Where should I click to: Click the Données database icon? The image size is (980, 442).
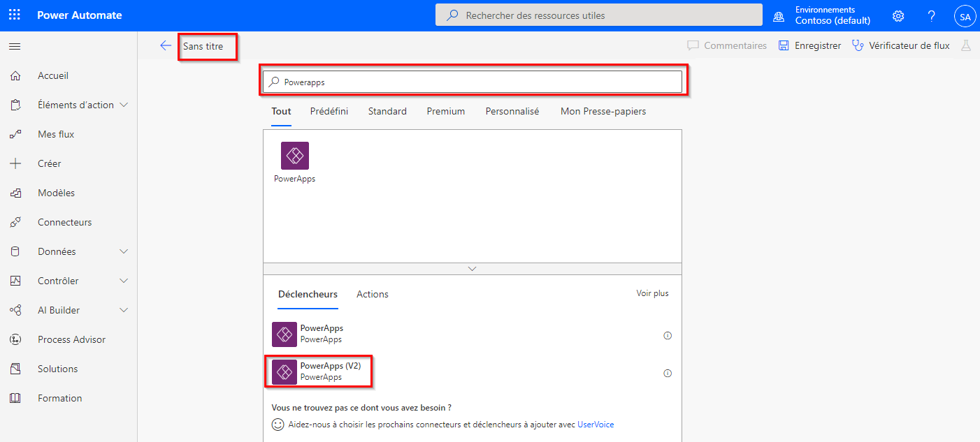pos(15,251)
